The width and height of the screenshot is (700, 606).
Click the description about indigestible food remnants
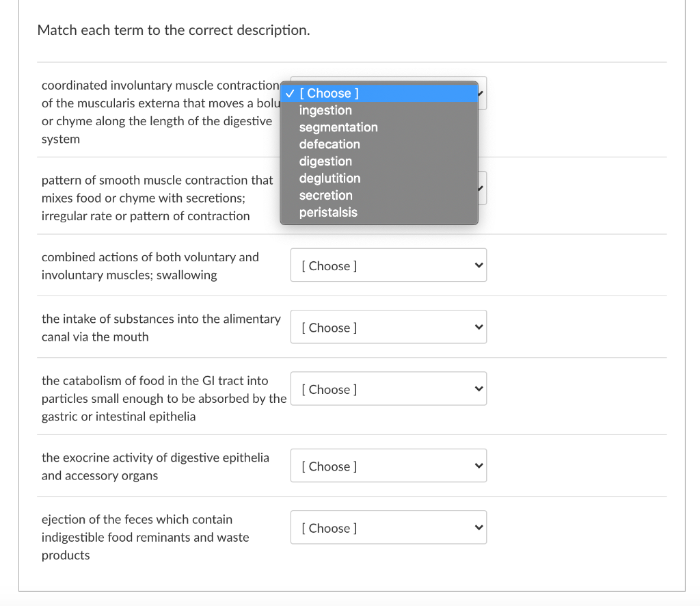coord(145,537)
